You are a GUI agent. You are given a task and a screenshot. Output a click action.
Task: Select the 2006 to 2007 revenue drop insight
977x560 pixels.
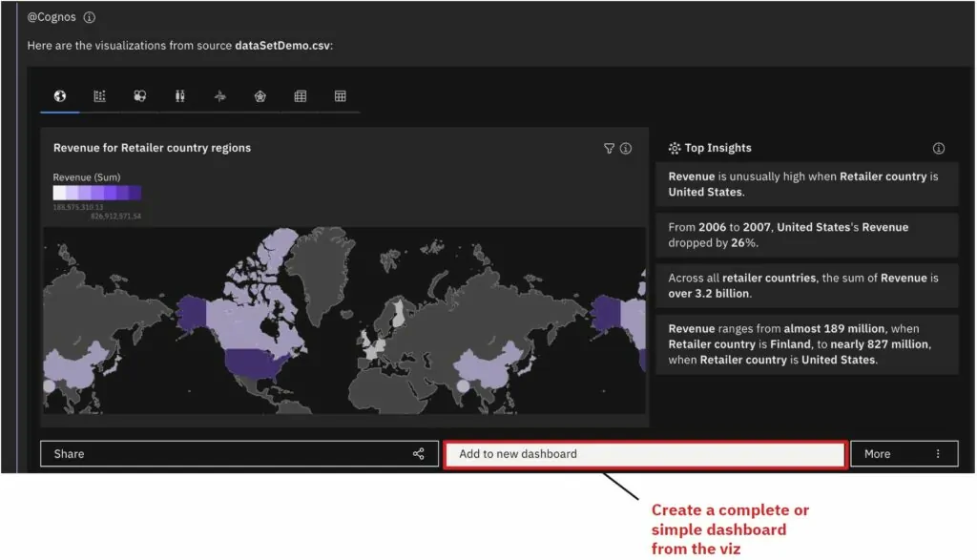point(806,235)
